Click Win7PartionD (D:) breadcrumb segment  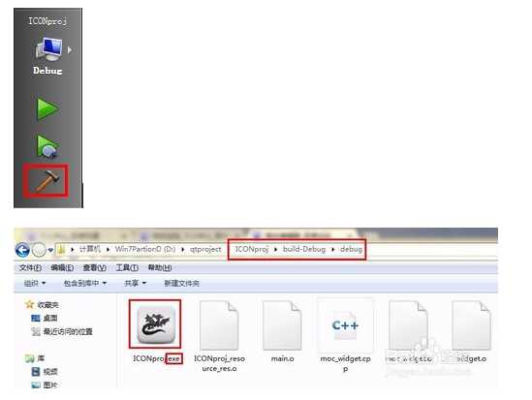click(145, 249)
